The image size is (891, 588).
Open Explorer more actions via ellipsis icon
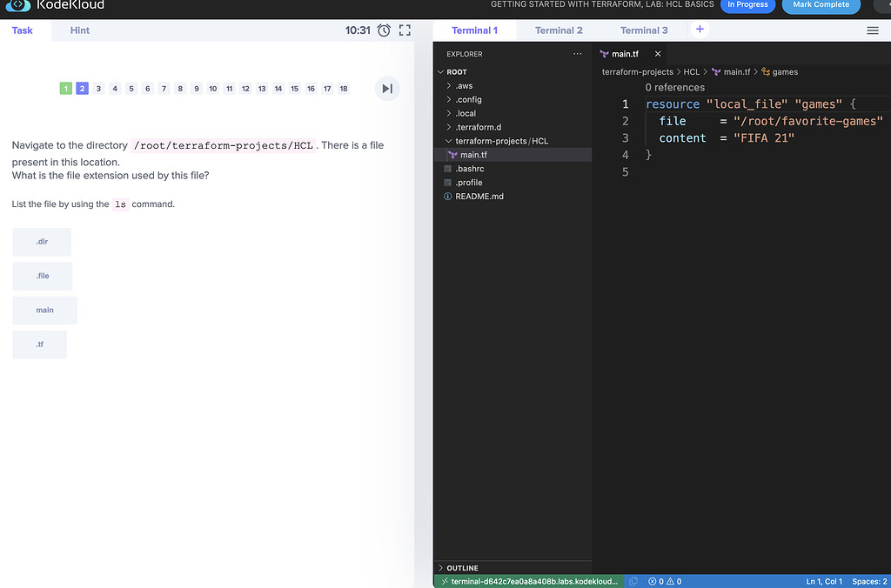[x=577, y=53]
